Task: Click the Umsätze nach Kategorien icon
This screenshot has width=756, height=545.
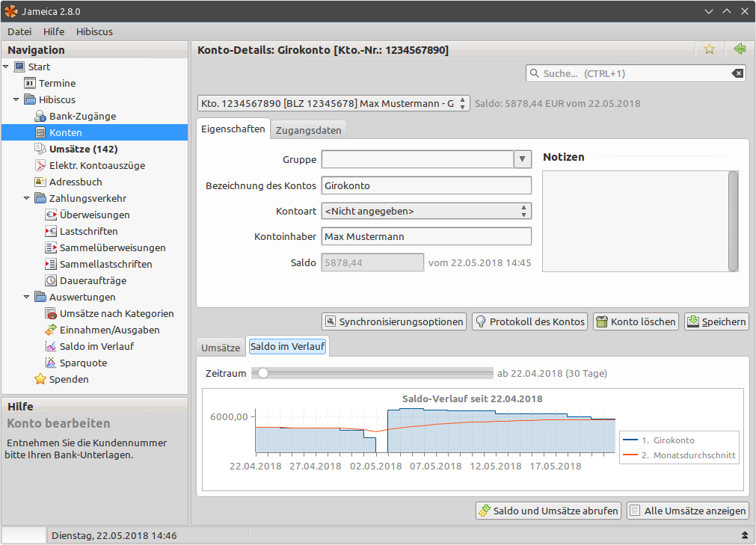Action: 51,313
